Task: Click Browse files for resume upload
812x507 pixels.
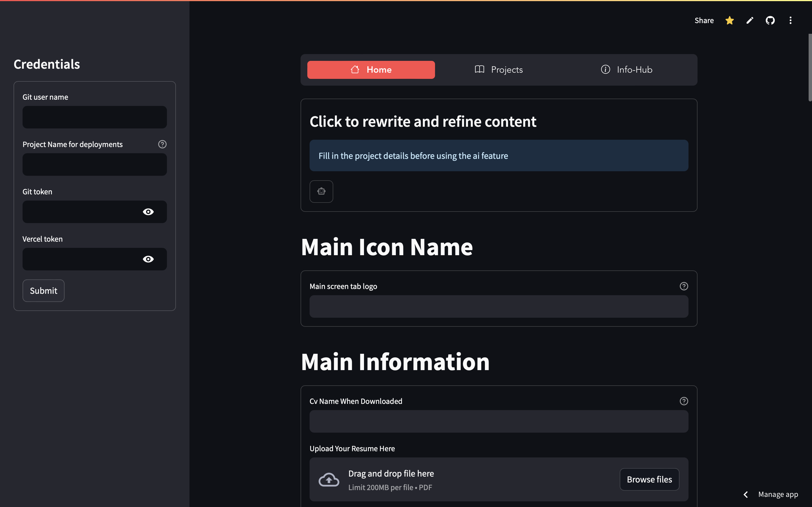Action: pyautogui.click(x=649, y=479)
